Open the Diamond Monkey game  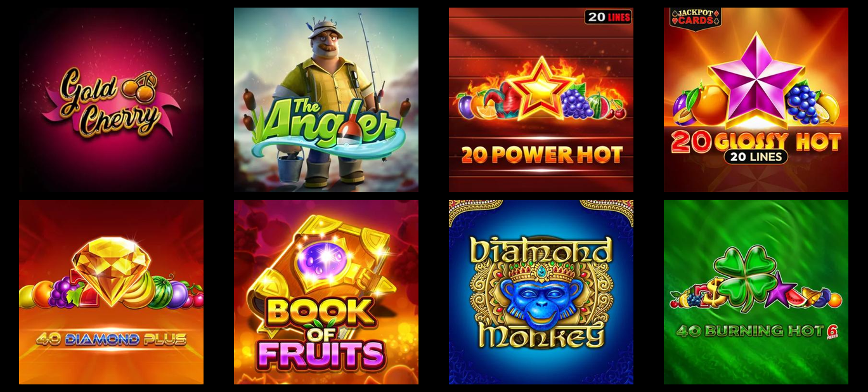(541, 292)
